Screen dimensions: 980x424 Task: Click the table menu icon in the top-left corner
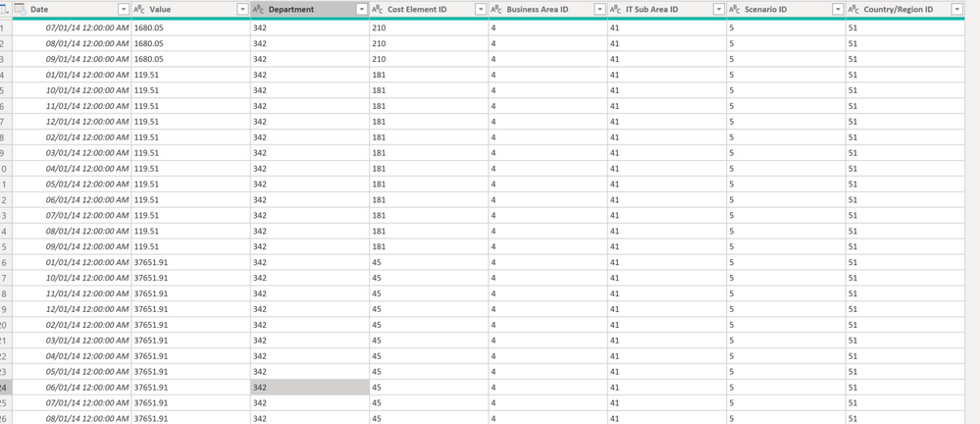tap(5, 10)
